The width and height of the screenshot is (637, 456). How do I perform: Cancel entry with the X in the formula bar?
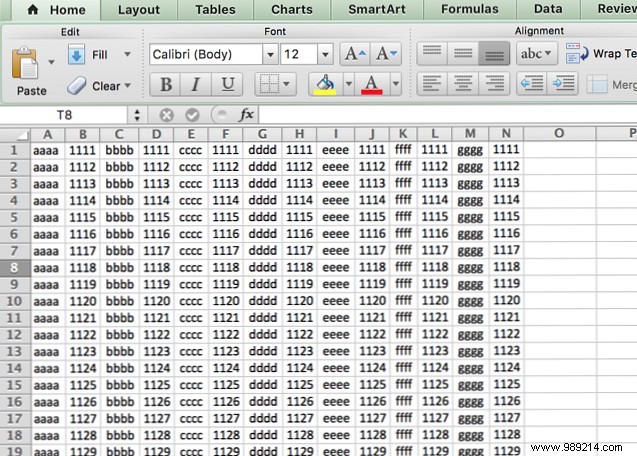(x=167, y=115)
